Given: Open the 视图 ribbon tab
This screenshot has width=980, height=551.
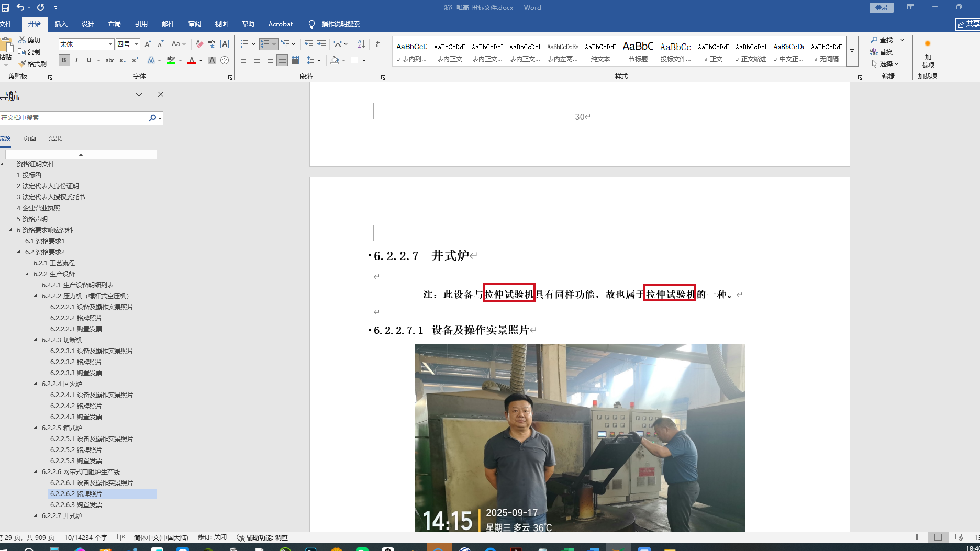Looking at the screenshot, I should tap(221, 24).
